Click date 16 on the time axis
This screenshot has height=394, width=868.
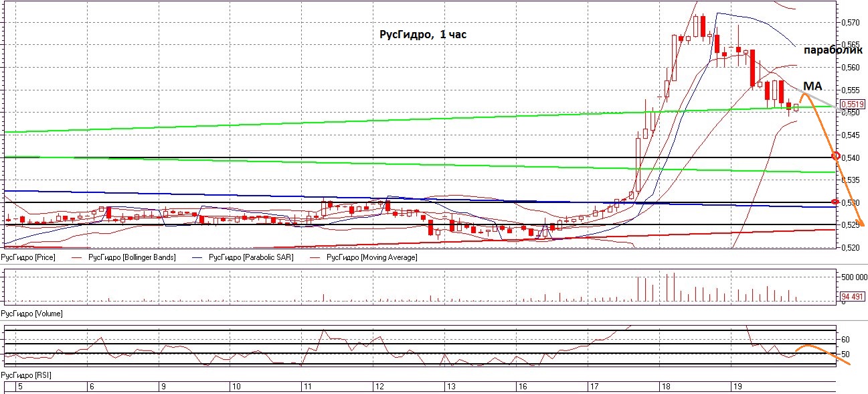point(523,387)
